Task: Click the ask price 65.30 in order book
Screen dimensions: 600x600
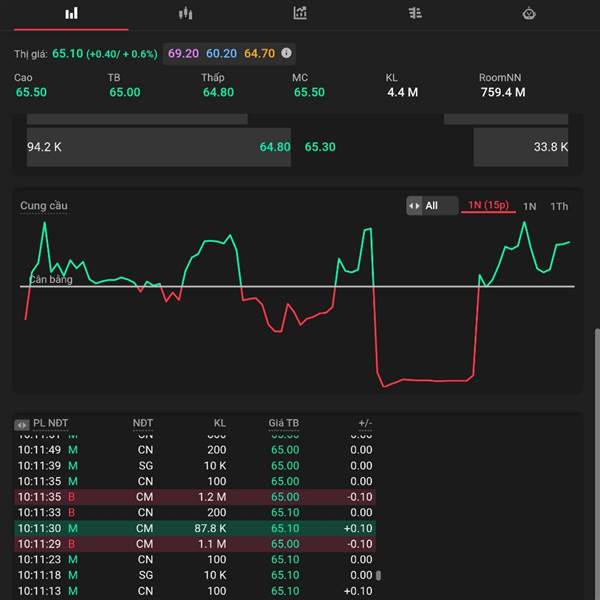Action: click(320, 147)
